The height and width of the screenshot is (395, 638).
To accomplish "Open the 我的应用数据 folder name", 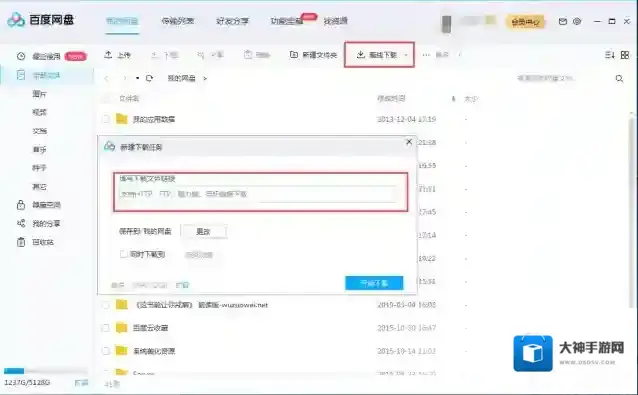I will click(154, 119).
